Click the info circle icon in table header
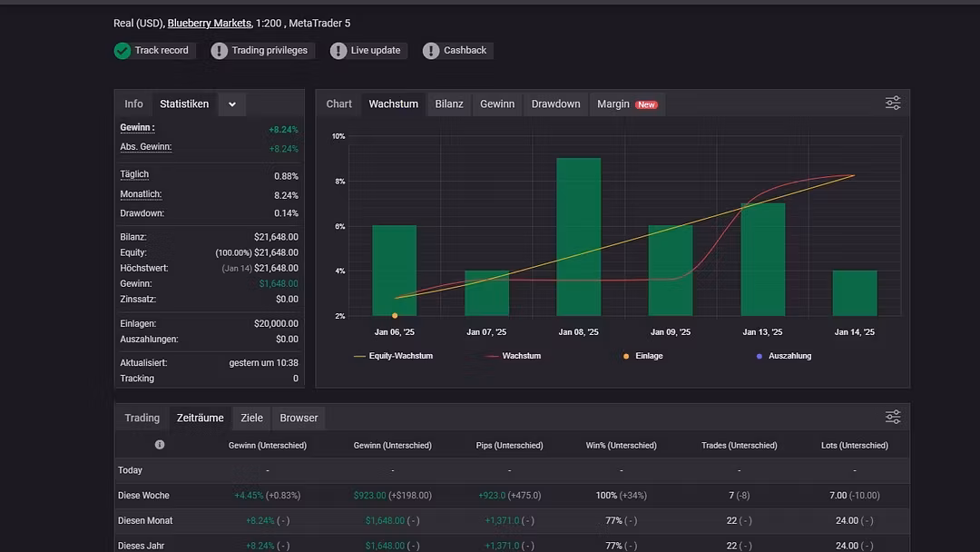The width and height of the screenshot is (980, 552). [x=160, y=445]
